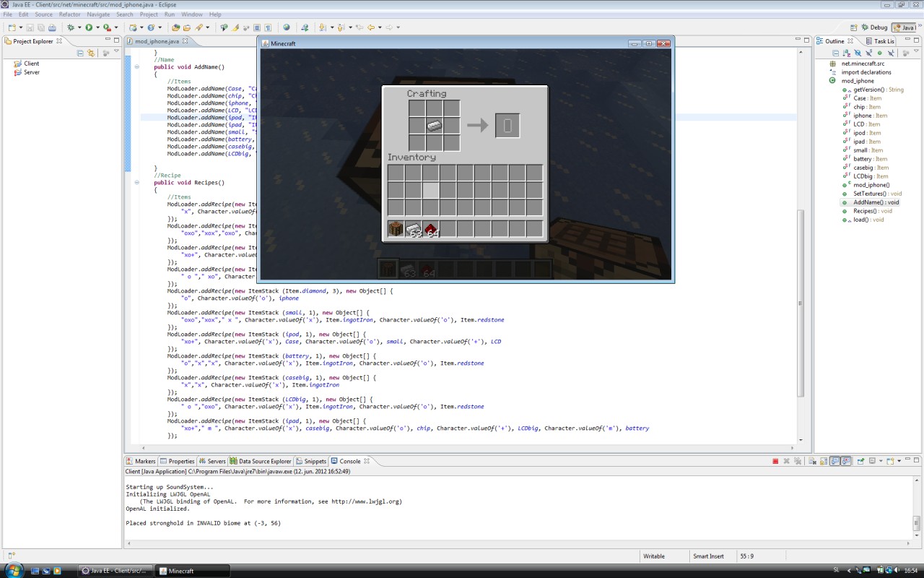Viewport: 924px width, 578px height.
Task: Collapse the Recipes() method fold marker
Action: pyautogui.click(x=136, y=183)
